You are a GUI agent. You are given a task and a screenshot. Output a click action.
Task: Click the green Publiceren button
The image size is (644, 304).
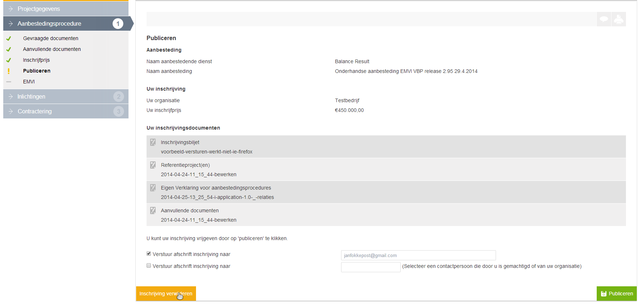[617, 294]
